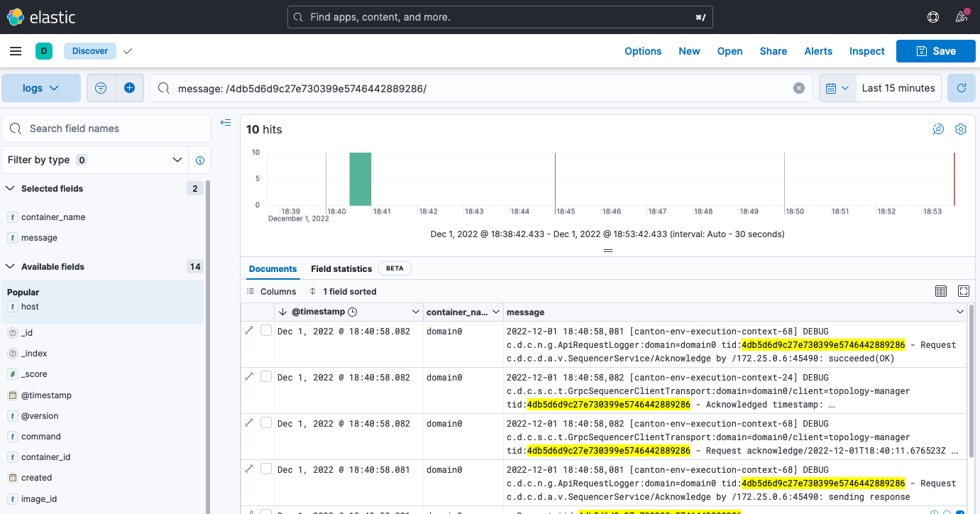Click the Save button
980x514 pixels.
pyautogui.click(x=935, y=50)
